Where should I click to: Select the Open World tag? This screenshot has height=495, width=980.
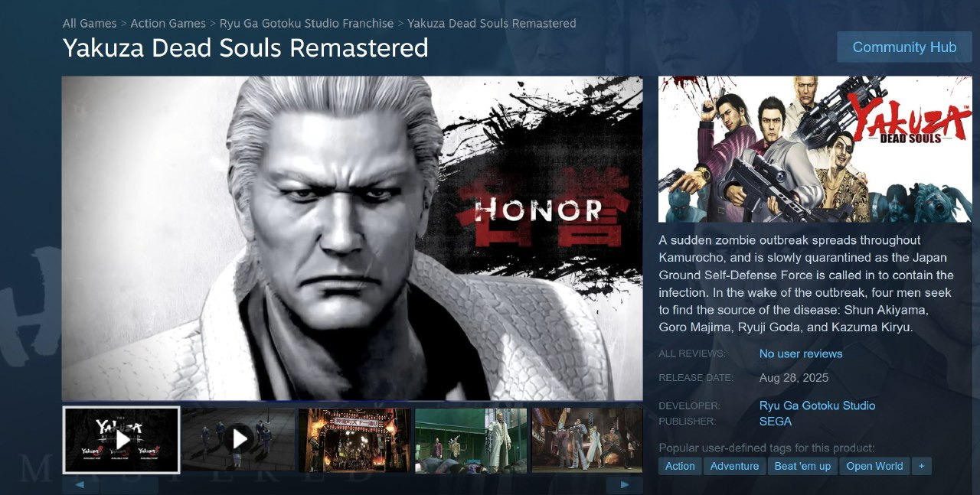click(x=874, y=466)
